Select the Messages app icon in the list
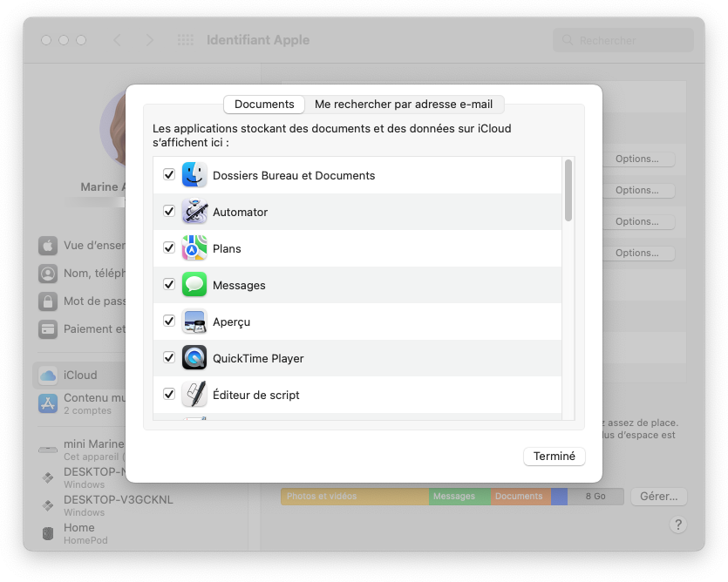The image size is (728, 582). point(194,284)
